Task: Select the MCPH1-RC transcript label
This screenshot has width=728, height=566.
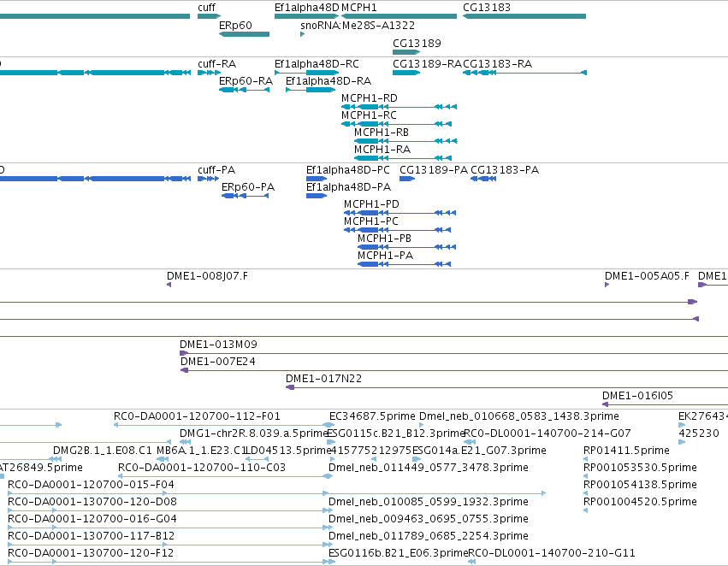Action: tap(369, 115)
